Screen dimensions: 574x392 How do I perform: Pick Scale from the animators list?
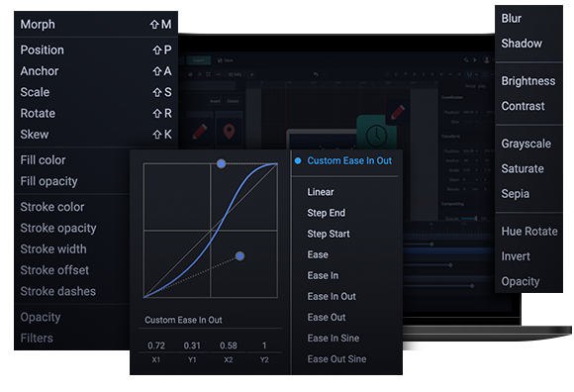[x=96, y=92]
